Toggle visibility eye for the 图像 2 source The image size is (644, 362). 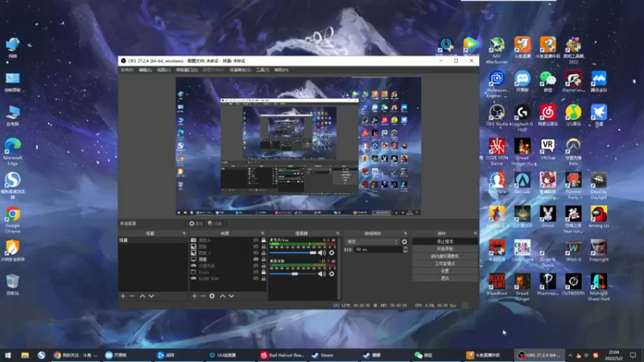[256, 253]
